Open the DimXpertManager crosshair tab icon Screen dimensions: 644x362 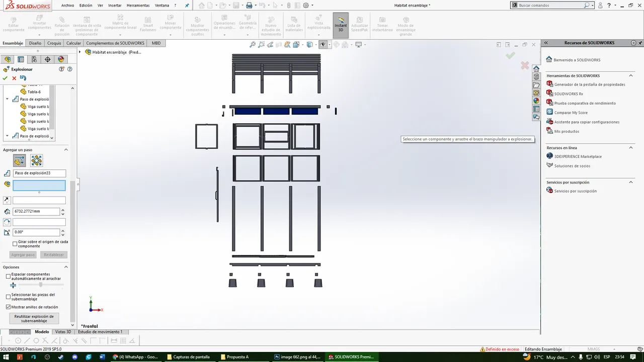click(x=48, y=59)
